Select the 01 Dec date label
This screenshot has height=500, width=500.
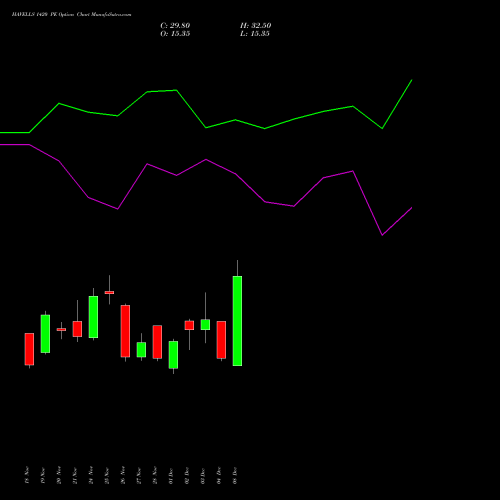[171, 475]
